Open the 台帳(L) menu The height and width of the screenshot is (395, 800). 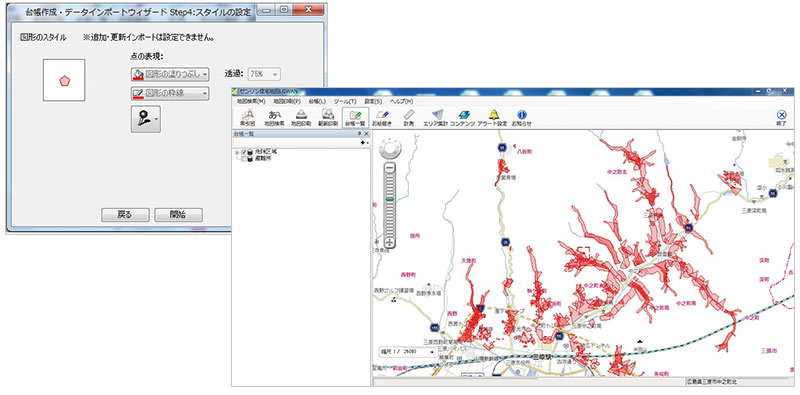[317, 101]
